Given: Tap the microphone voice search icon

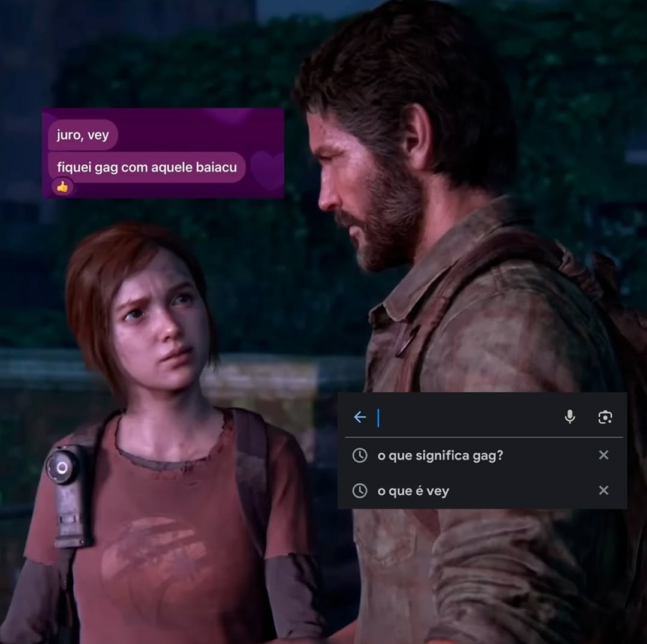Looking at the screenshot, I should 570,417.
